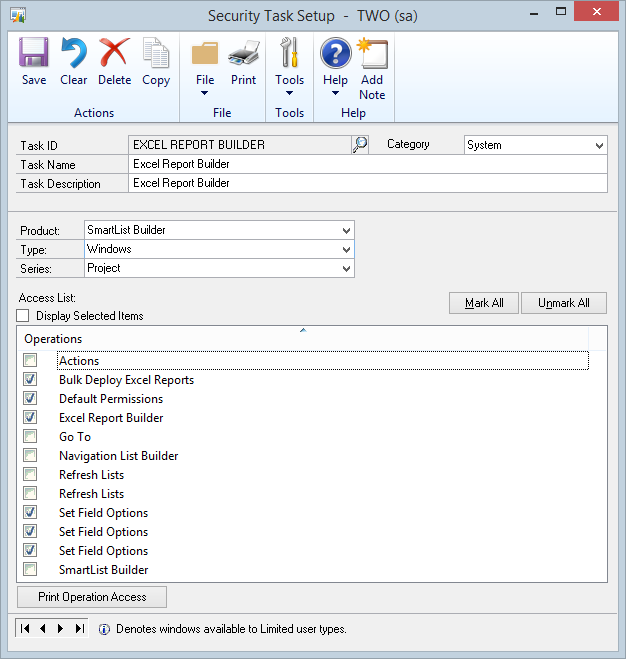Expand the Tools menu dropdown arrow
This screenshot has width=626, height=659.
pos(289,93)
